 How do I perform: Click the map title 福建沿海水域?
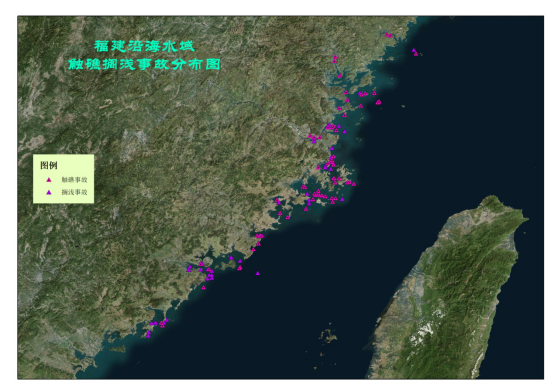pyautogui.click(x=144, y=46)
